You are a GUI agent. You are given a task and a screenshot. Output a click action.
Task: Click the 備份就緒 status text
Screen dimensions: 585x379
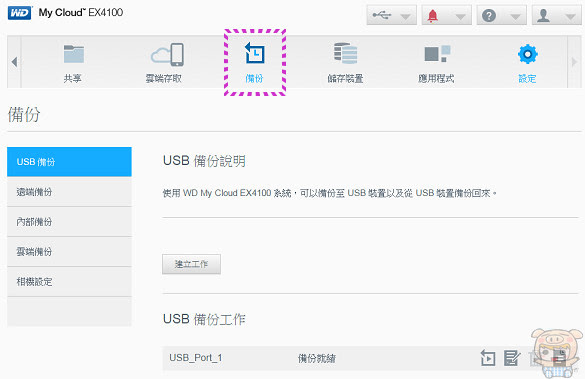pos(317,358)
